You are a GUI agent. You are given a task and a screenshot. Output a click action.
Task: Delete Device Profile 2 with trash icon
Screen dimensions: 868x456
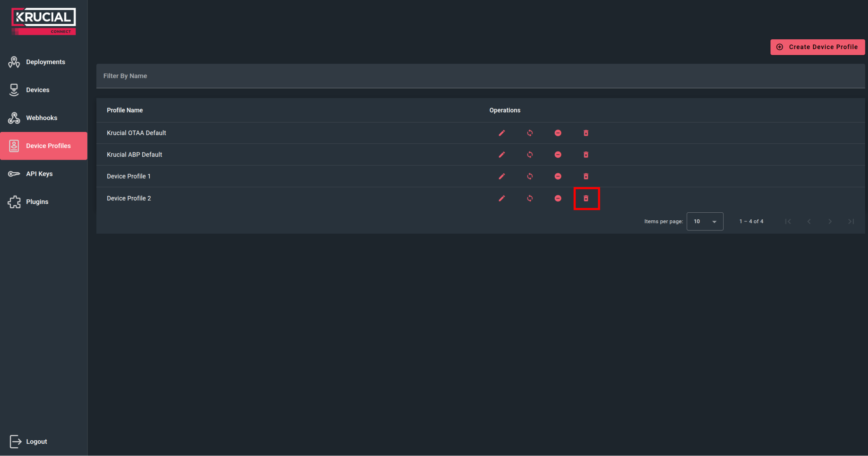click(x=586, y=198)
